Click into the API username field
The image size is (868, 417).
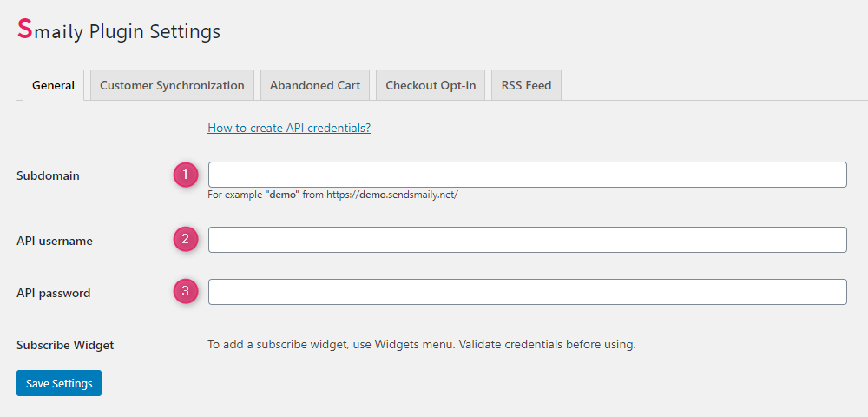[x=527, y=240]
